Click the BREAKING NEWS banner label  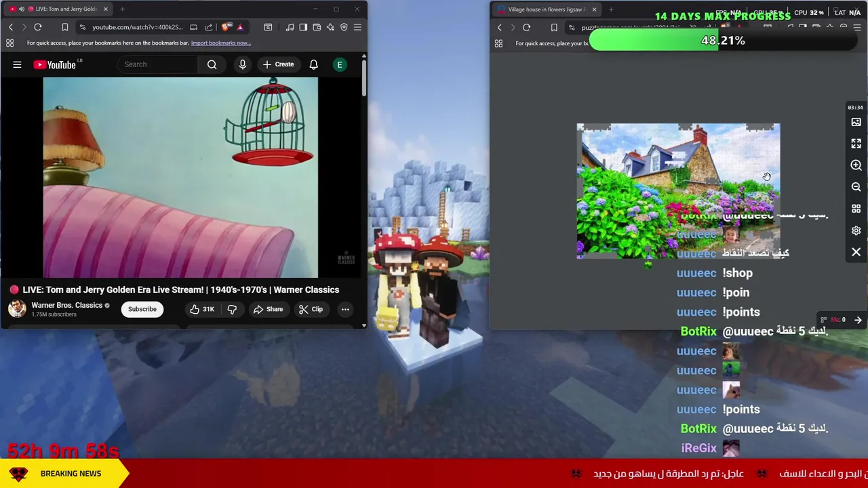[x=71, y=474]
